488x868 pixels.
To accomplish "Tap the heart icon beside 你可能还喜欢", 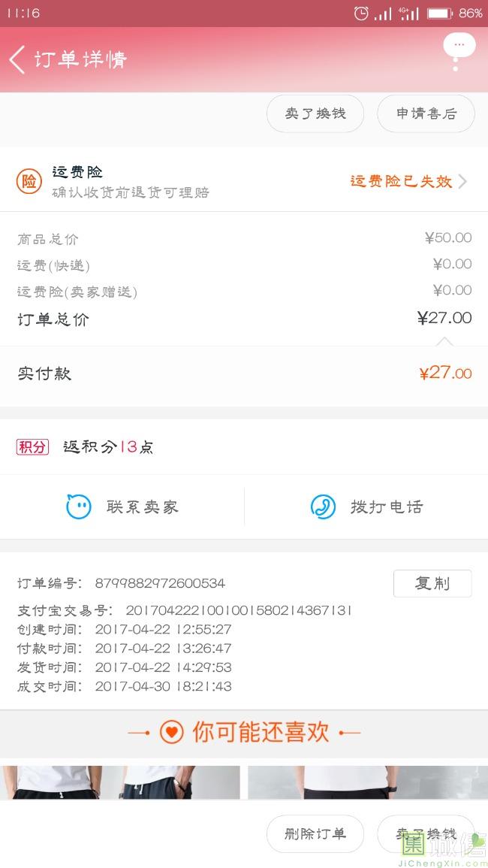I will point(171,733).
